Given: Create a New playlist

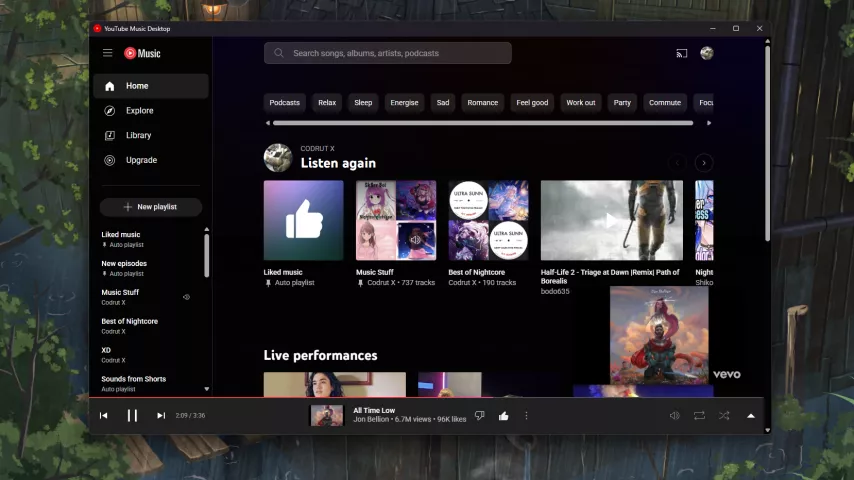Looking at the screenshot, I should point(151,207).
